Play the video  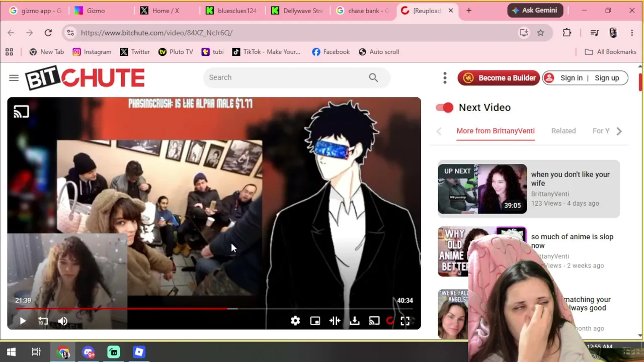coord(23,321)
